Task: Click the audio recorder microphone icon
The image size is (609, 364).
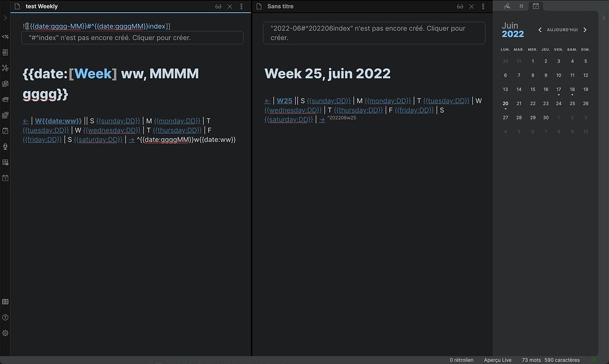Action: pyautogui.click(x=5, y=146)
